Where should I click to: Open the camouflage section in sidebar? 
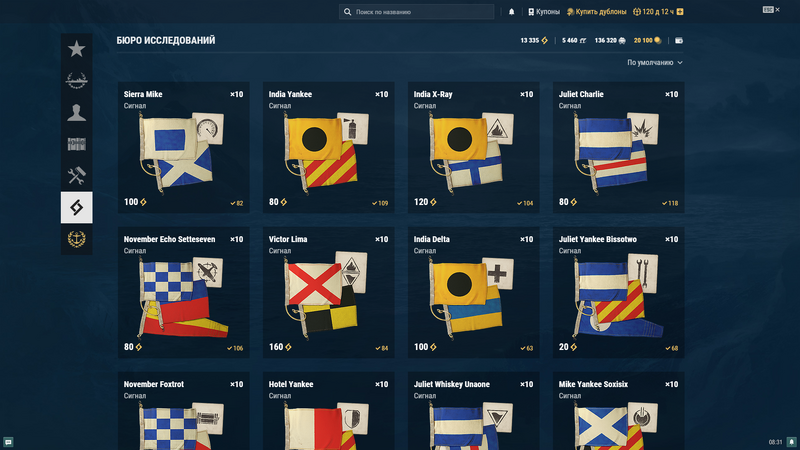[77, 144]
